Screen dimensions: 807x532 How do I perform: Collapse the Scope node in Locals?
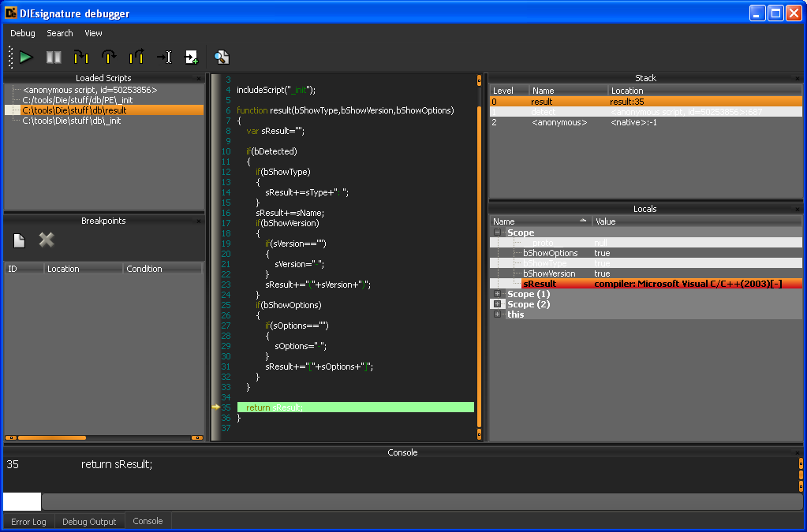[x=498, y=233]
